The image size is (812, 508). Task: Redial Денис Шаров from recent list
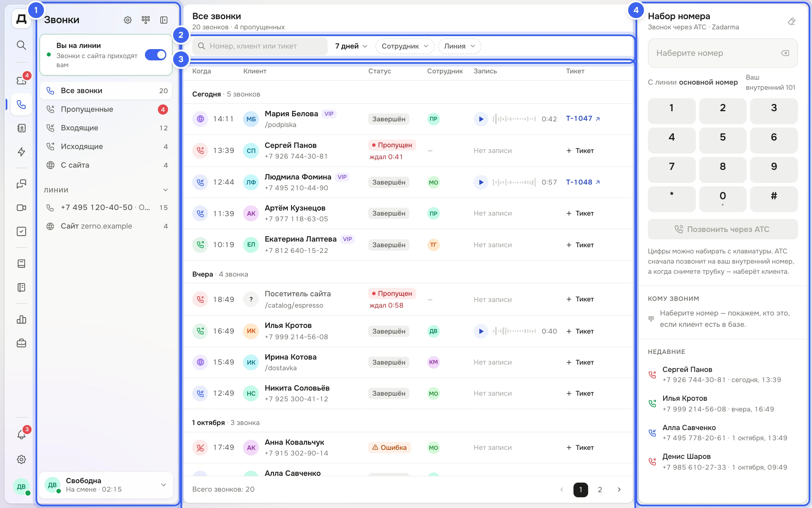[x=722, y=462]
